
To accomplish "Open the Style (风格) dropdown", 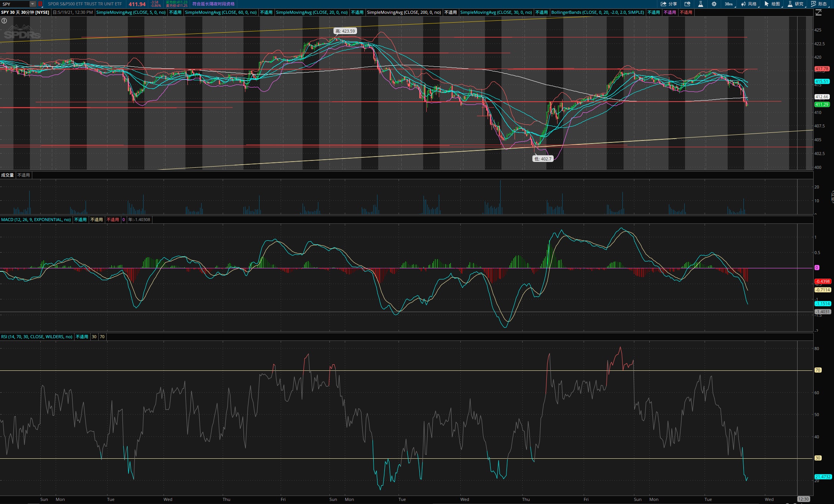I will click(x=749, y=4).
